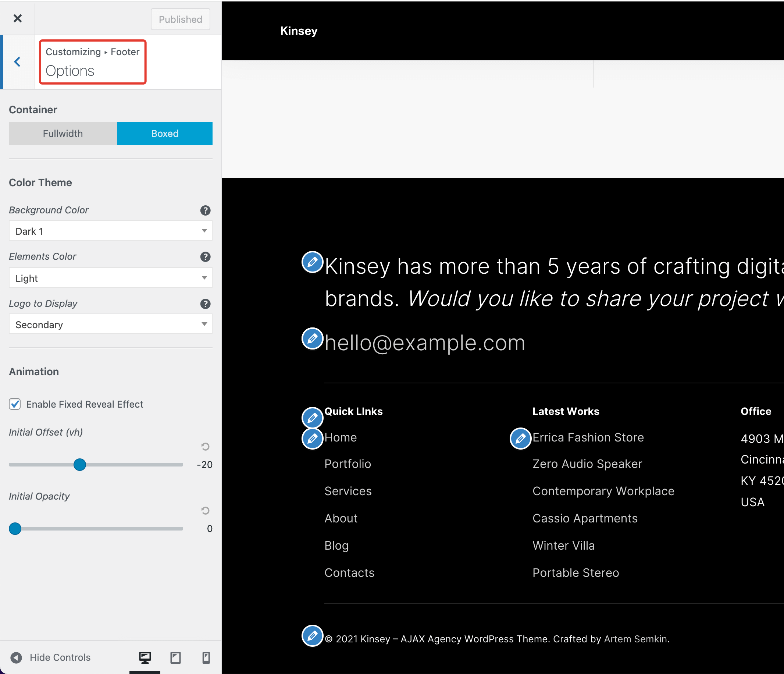Viewport: 784px width, 674px height.
Task: Select Boxed container option
Action: click(x=165, y=134)
